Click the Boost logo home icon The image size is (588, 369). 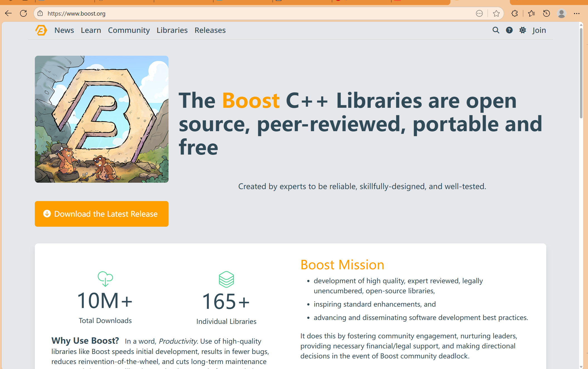coord(41,30)
